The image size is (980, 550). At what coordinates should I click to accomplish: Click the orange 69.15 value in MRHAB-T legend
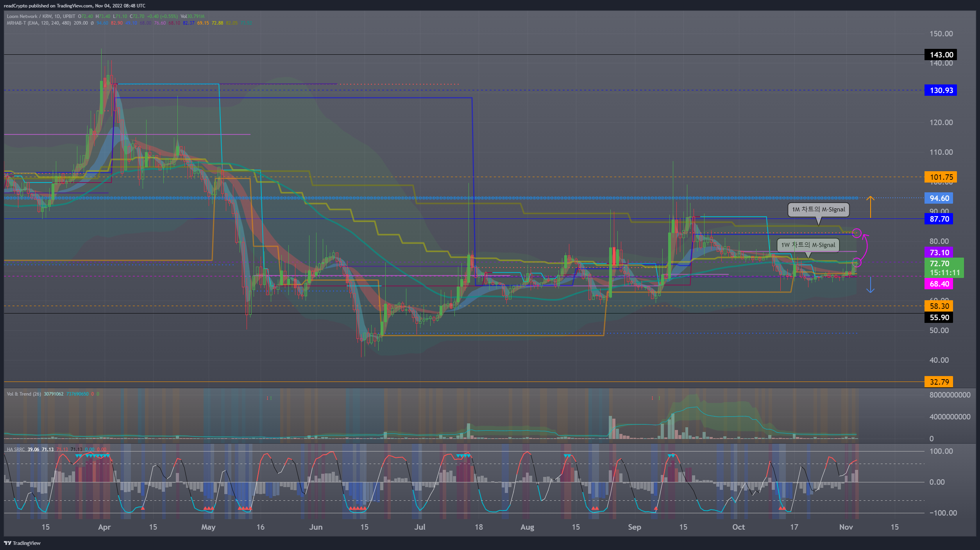tap(203, 23)
